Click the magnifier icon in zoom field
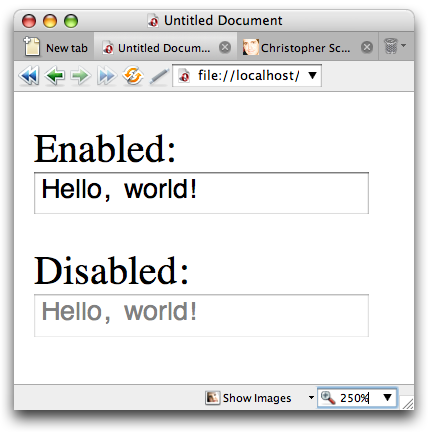 pyautogui.click(x=328, y=397)
